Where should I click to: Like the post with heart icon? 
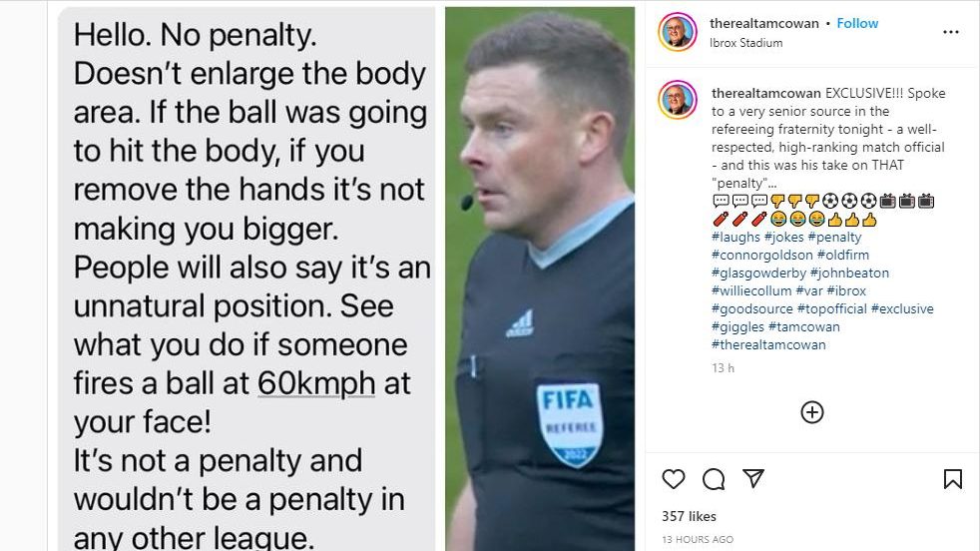click(673, 479)
